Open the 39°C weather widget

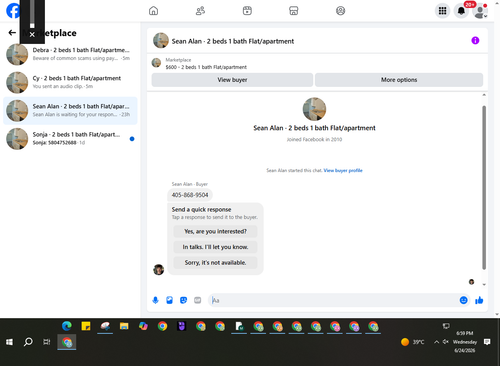413,342
